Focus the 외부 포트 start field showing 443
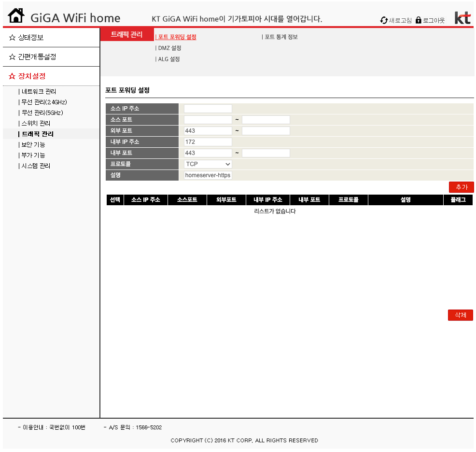 [x=208, y=131]
